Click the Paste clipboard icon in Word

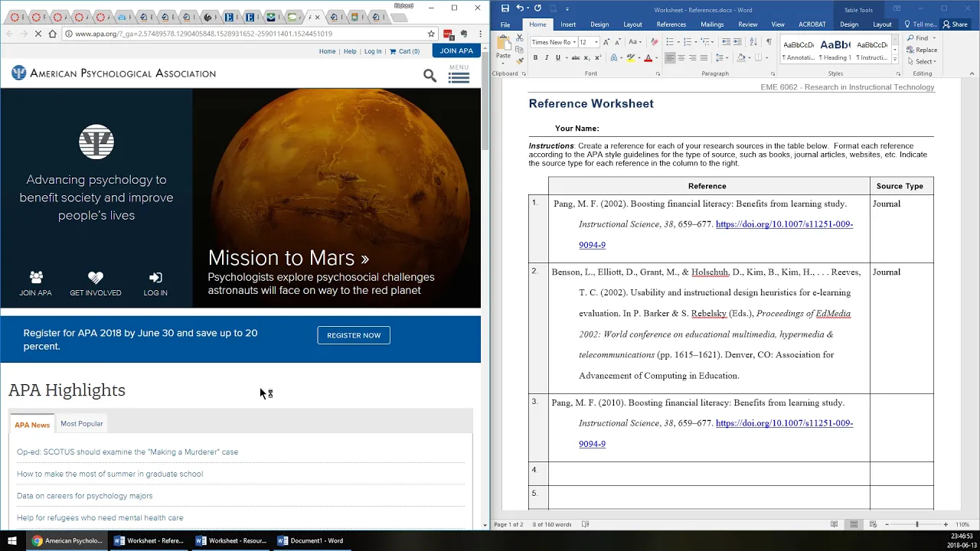503,42
